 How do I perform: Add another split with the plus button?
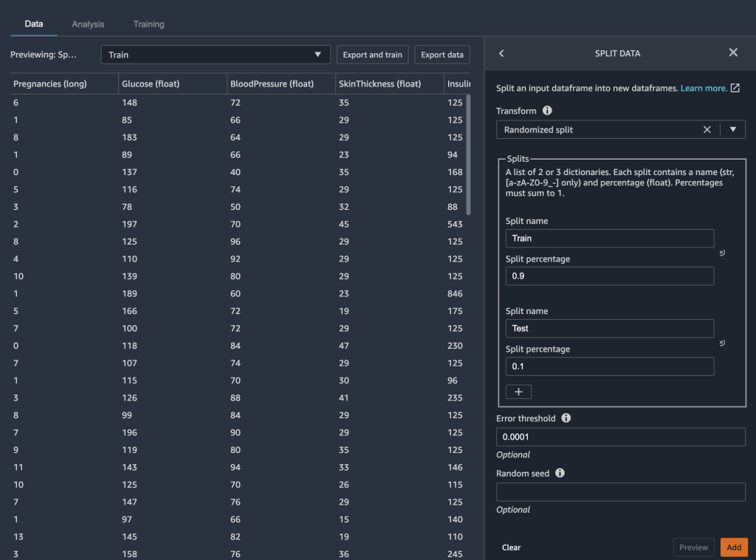(x=518, y=392)
